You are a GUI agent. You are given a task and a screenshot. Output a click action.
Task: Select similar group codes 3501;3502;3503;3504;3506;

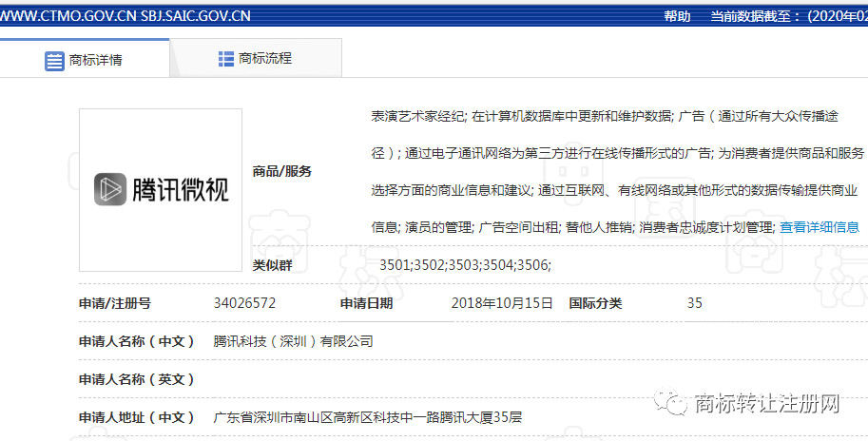point(465,265)
